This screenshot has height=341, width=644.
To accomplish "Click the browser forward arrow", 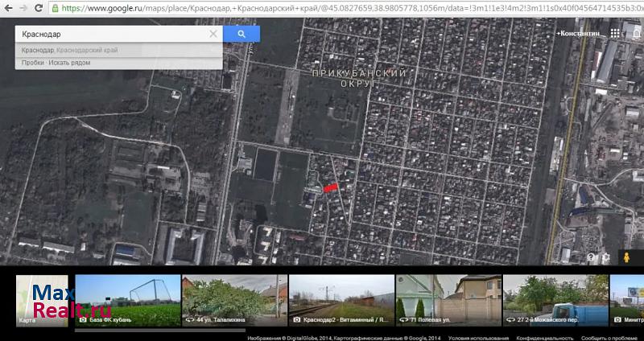I will 24,8.
